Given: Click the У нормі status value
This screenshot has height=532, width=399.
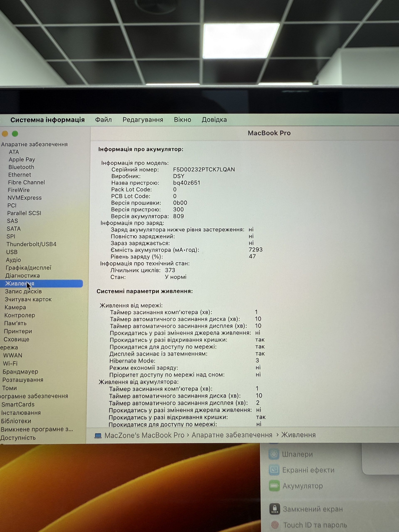Looking at the screenshot, I should coord(176,277).
